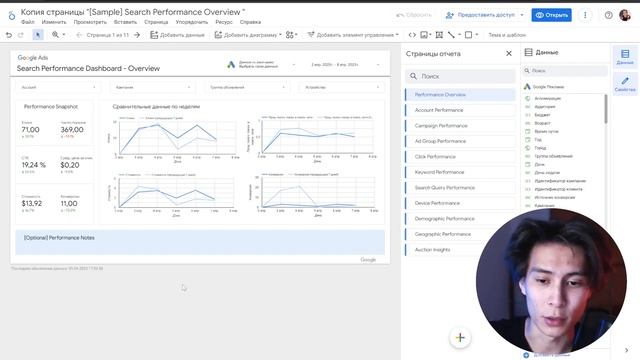The image size is (640, 360).
Task: Activate the selection mode cursor tool
Action: pyautogui.click(x=38, y=35)
